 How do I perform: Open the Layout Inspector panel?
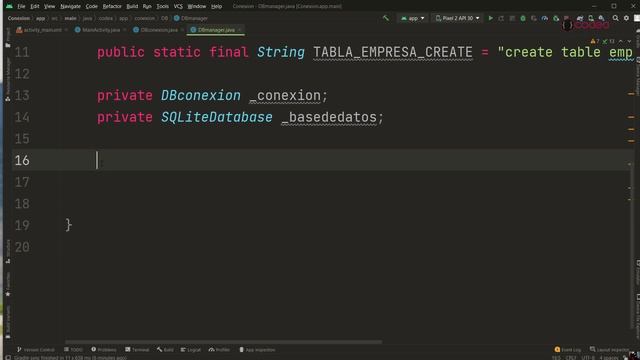(610, 350)
